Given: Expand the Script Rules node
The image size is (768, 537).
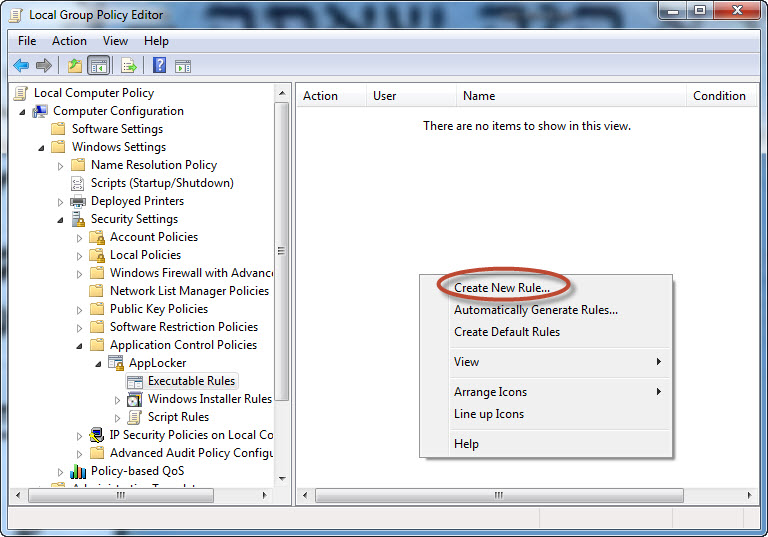Looking at the screenshot, I should click(118, 418).
